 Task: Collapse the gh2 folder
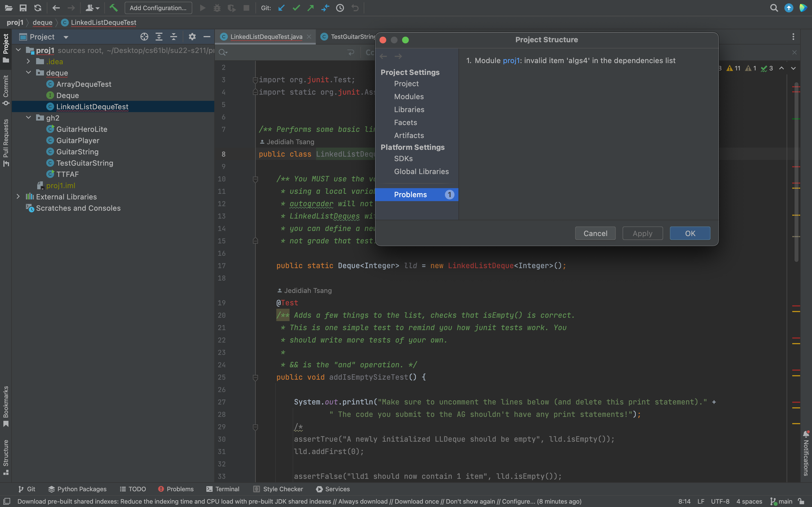pyautogui.click(x=28, y=118)
